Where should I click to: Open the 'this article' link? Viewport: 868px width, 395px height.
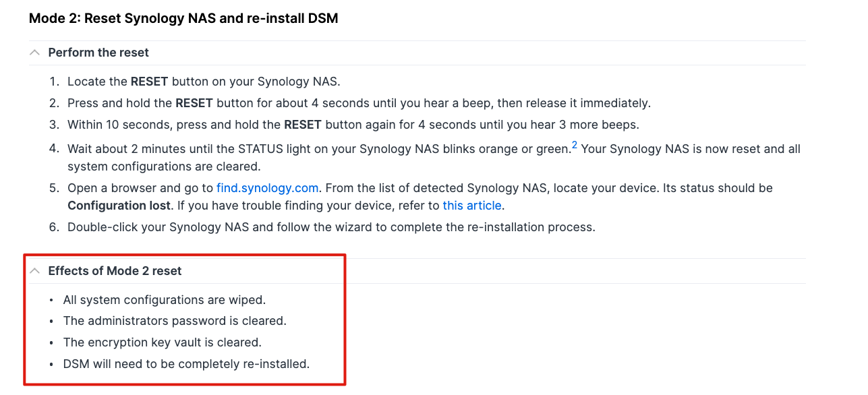(x=472, y=206)
